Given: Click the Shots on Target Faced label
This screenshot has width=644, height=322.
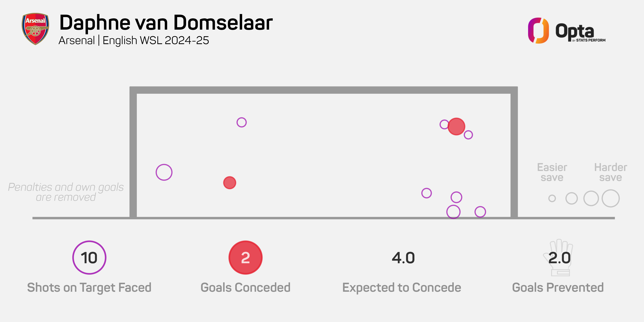Looking at the screenshot, I should click(x=89, y=288).
